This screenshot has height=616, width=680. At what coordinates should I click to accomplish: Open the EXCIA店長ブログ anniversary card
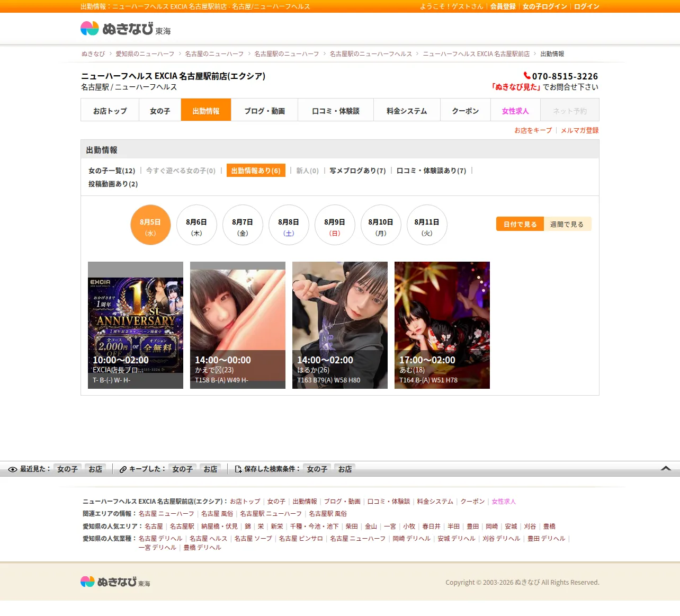pos(136,325)
